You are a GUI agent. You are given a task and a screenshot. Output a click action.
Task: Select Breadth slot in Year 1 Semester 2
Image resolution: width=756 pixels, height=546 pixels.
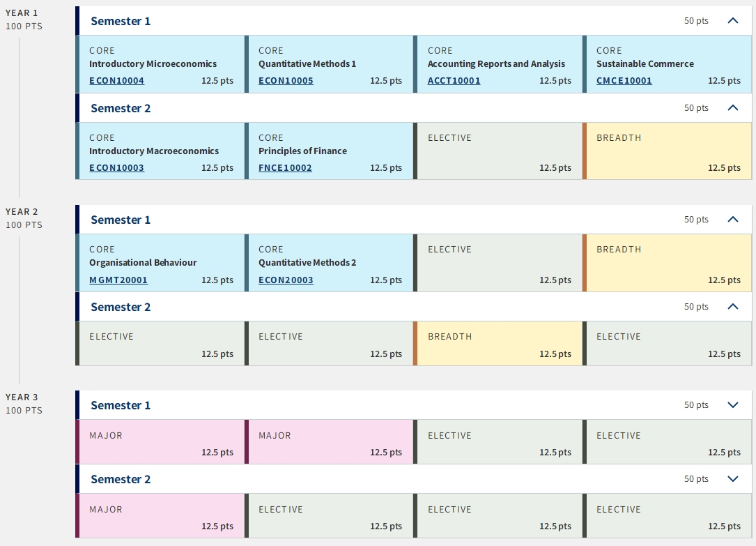tap(668, 151)
